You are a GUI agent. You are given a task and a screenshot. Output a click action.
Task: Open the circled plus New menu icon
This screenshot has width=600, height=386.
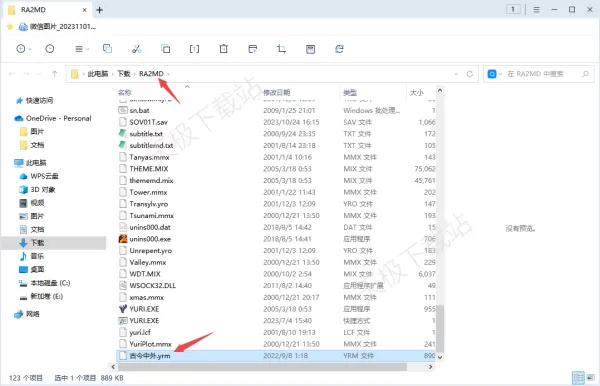tap(21, 49)
